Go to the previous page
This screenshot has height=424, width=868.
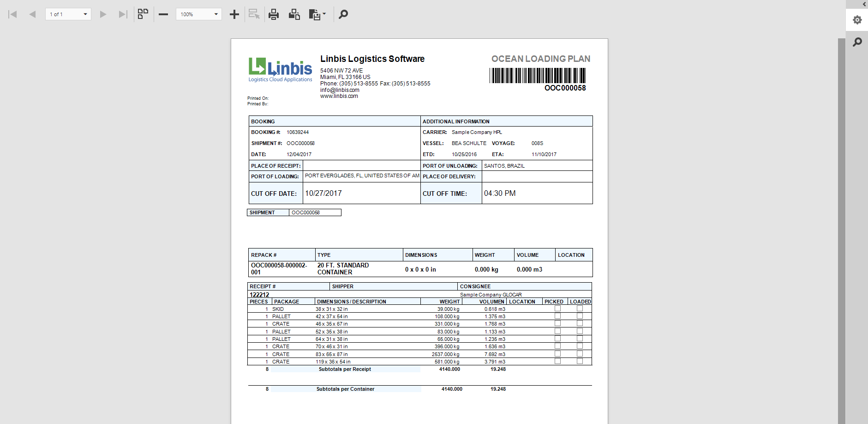[x=32, y=14]
